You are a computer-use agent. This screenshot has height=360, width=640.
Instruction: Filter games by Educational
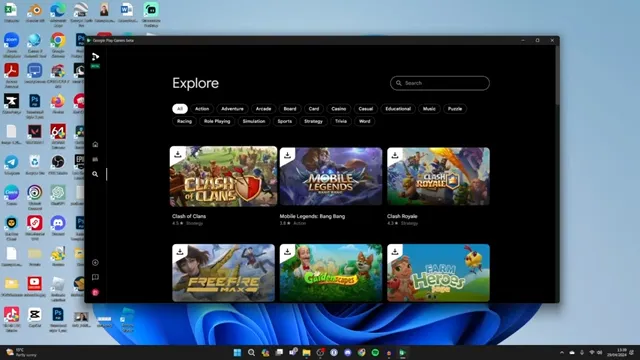(398, 109)
